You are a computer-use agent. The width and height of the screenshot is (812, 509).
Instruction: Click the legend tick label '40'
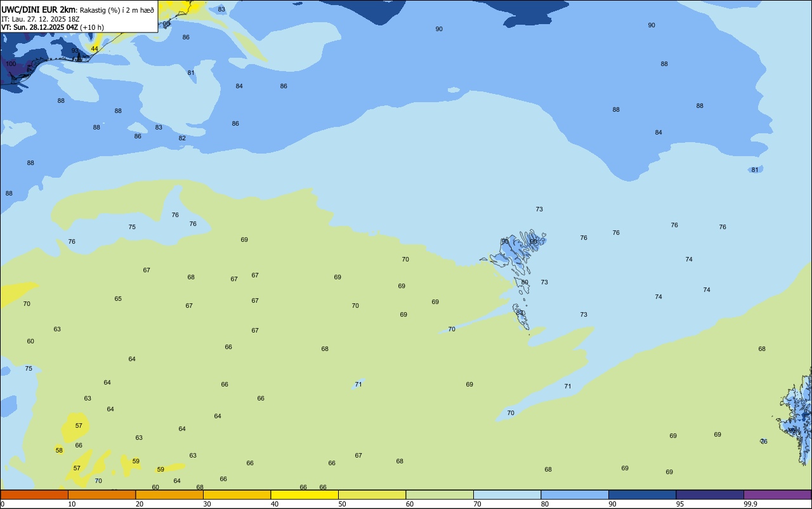(274, 504)
